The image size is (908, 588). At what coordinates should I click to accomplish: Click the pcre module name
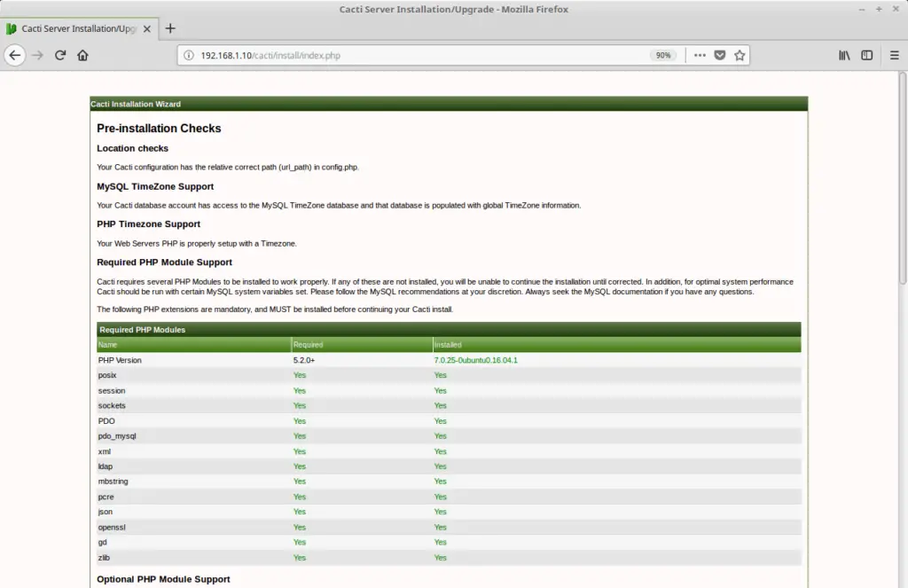click(106, 497)
